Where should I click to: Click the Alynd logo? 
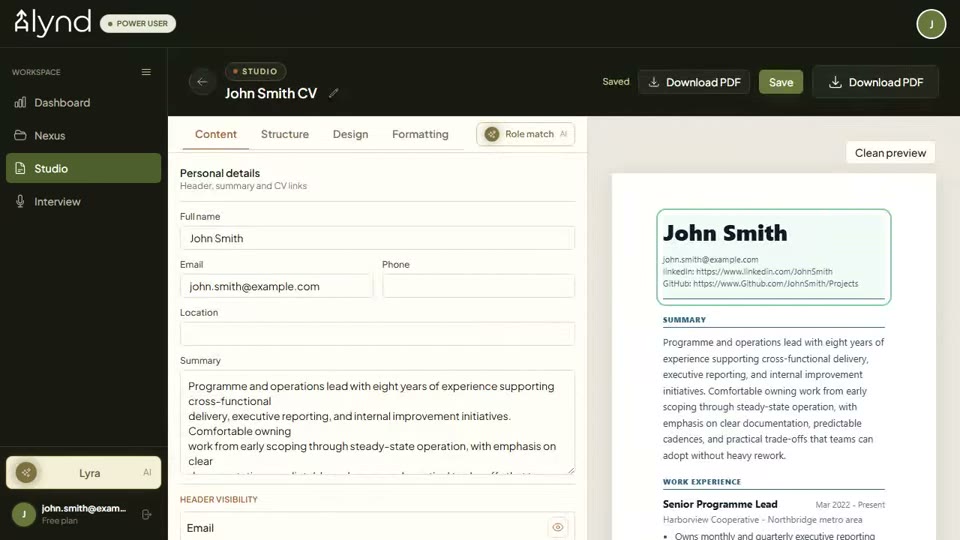tap(53, 23)
